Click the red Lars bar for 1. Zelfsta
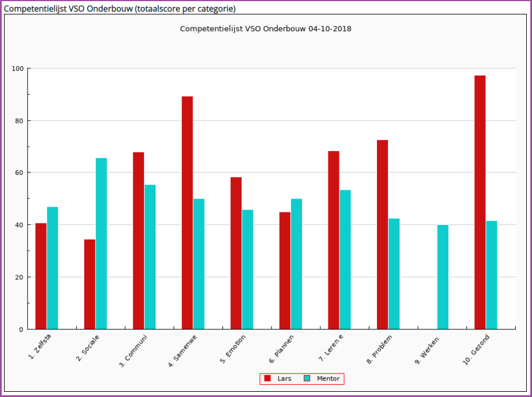 [x=41, y=276]
